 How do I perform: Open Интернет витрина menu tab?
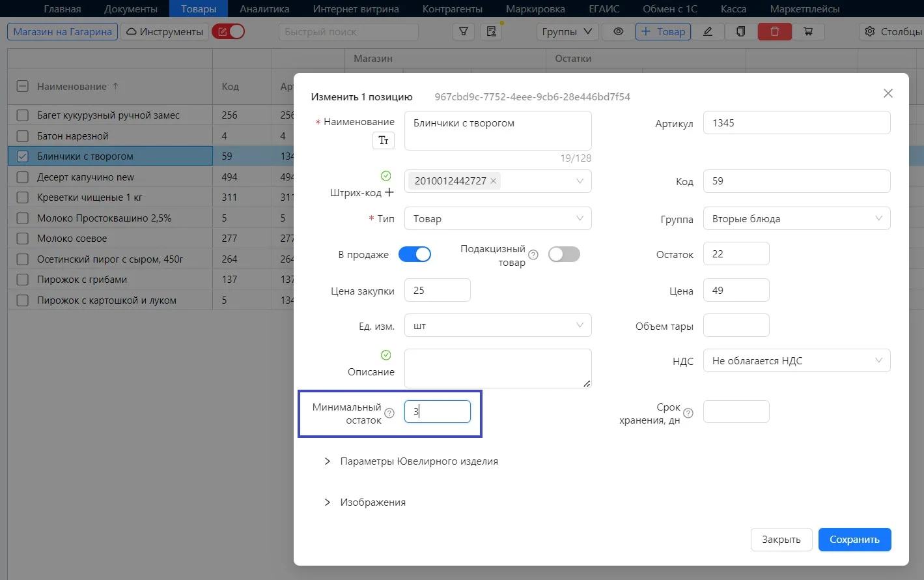point(356,8)
